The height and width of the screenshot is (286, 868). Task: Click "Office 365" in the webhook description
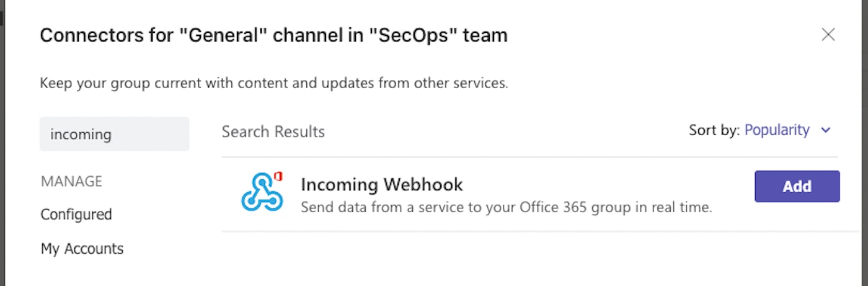pos(573,207)
